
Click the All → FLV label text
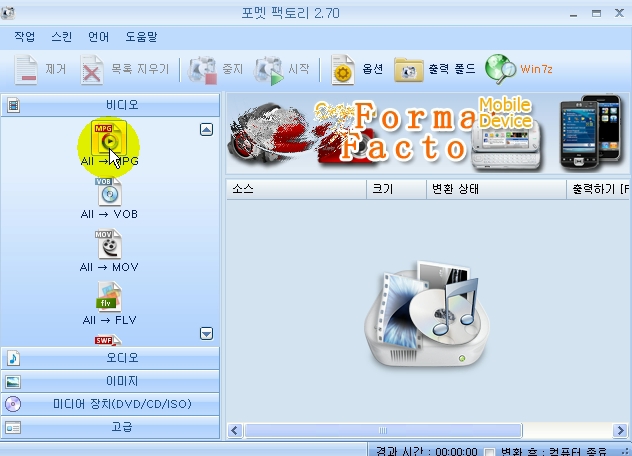click(109, 320)
